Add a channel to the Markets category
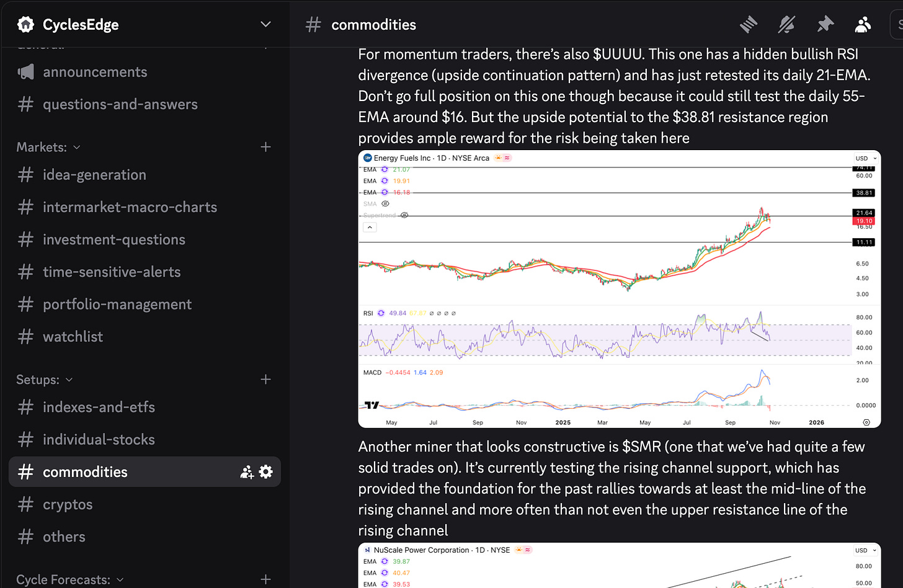This screenshot has height=588, width=903. [x=265, y=147]
